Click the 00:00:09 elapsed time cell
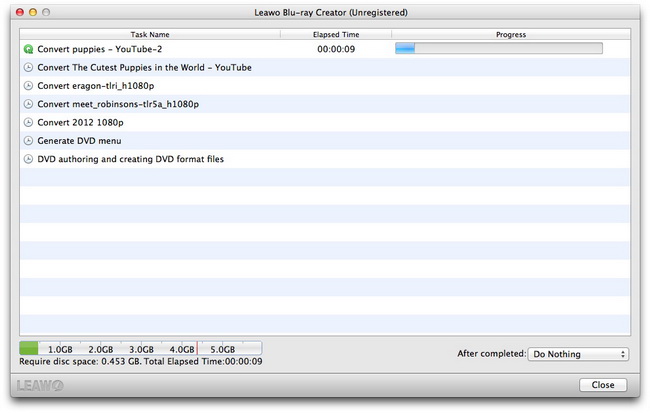Image resolution: width=650 pixels, height=413 pixels. [x=336, y=49]
